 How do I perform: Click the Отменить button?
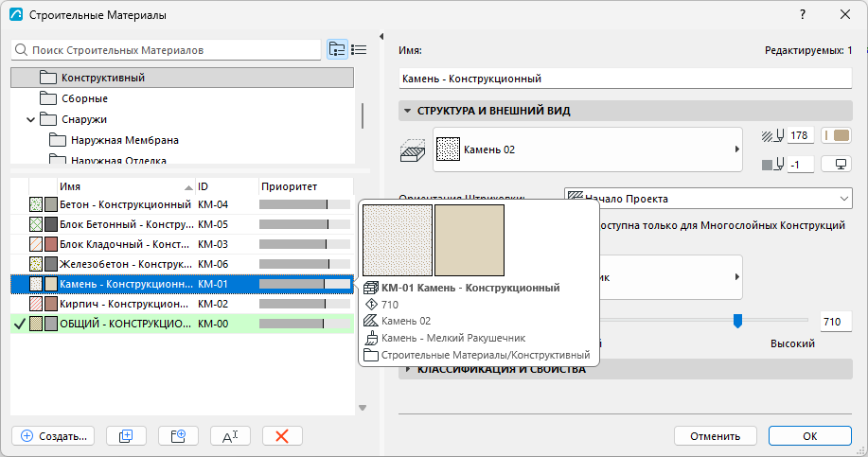click(x=716, y=436)
